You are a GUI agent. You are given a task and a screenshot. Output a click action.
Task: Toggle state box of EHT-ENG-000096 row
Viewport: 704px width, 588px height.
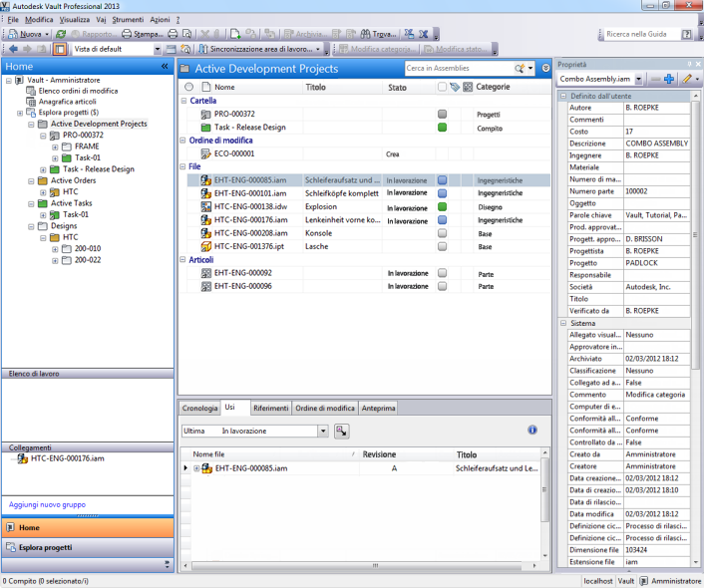click(443, 286)
